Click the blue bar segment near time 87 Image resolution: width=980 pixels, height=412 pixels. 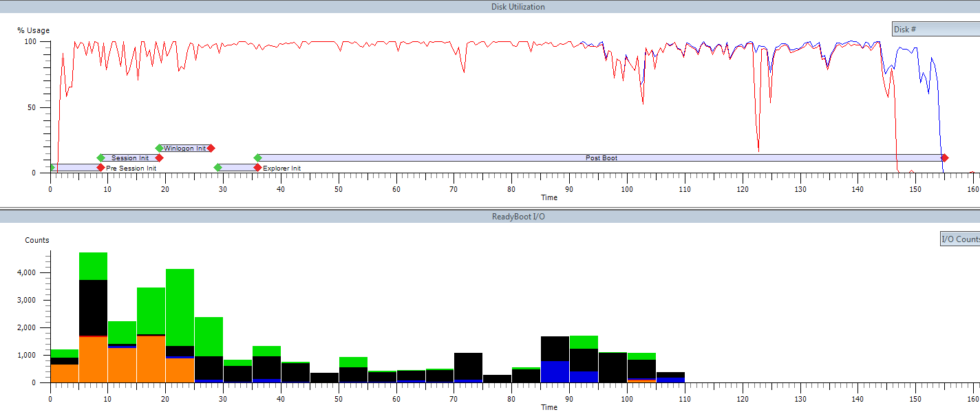click(555, 371)
